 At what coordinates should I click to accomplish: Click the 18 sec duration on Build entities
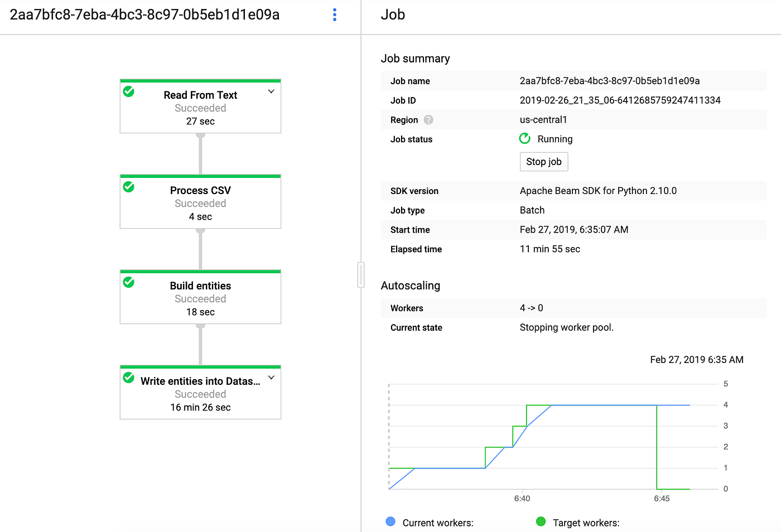coord(200,312)
